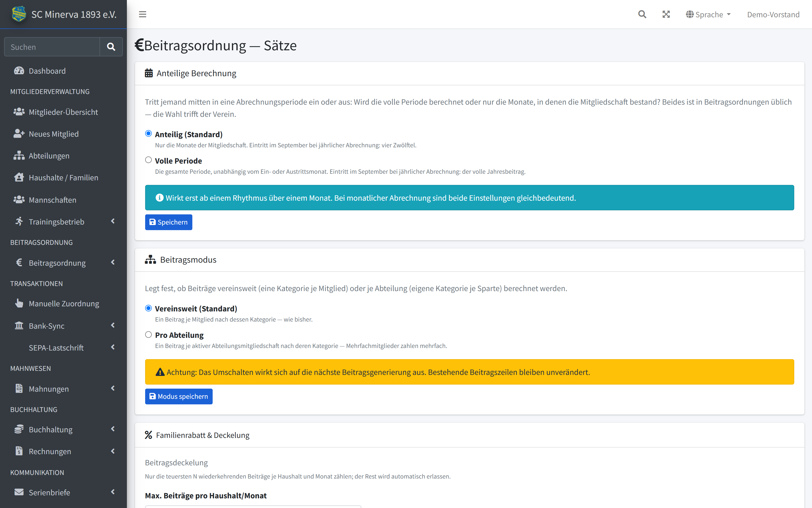812x508 pixels.
Task: Select the Volle Periode radio option
Action: tap(148, 160)
